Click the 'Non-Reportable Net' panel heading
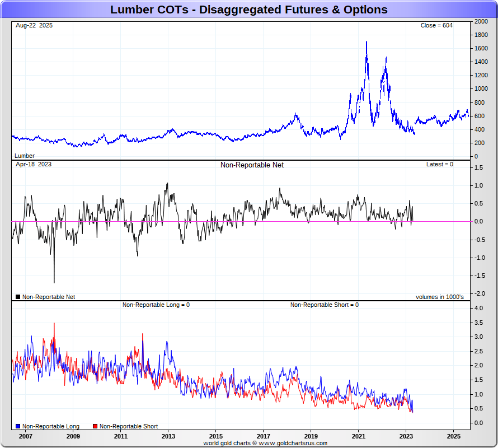Screen dimensions: 498x448 click(x=252, y=165)
